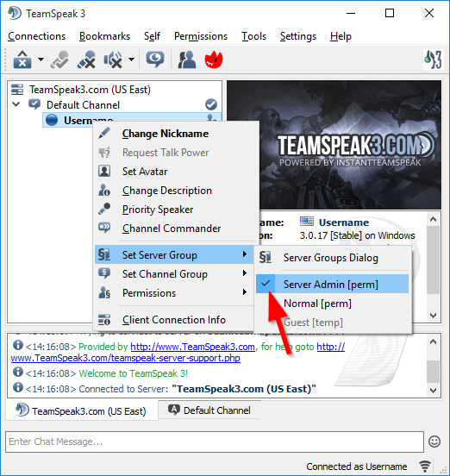Mute speakers using toolbar icon
The height and width of the screenshot is (476, 450).
click(113, 60)
